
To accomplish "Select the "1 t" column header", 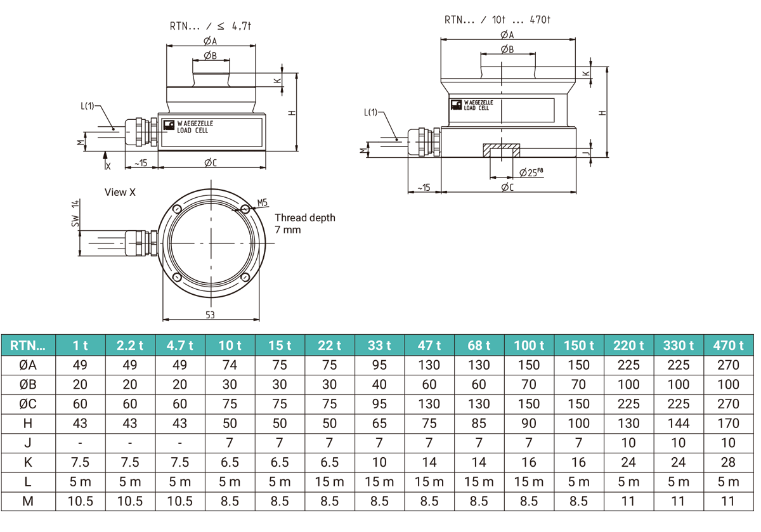I will click(81, 346).
